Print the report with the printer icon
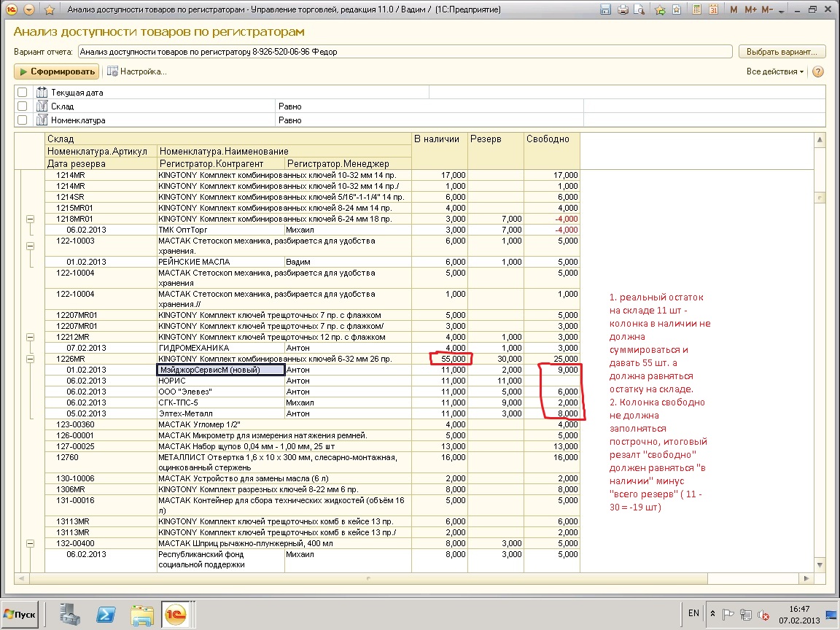This screenshot has height=630, width=840. click(x=623, y=9)
